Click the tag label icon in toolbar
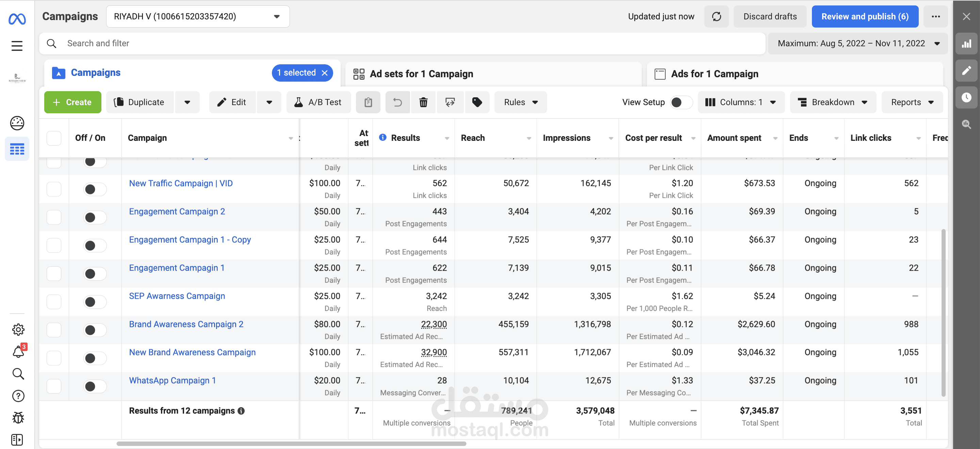Screen dimensions: 980x449 point(477,102)
